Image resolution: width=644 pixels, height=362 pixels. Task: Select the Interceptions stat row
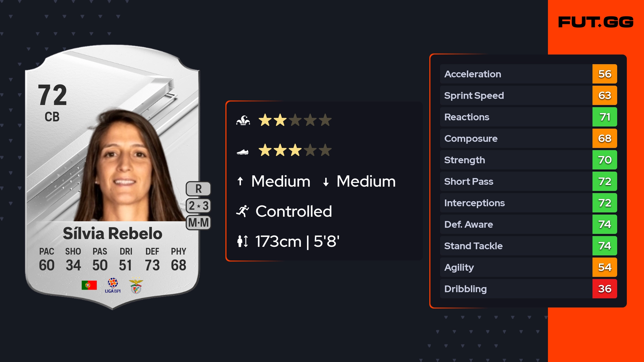[x=516, y=203]
